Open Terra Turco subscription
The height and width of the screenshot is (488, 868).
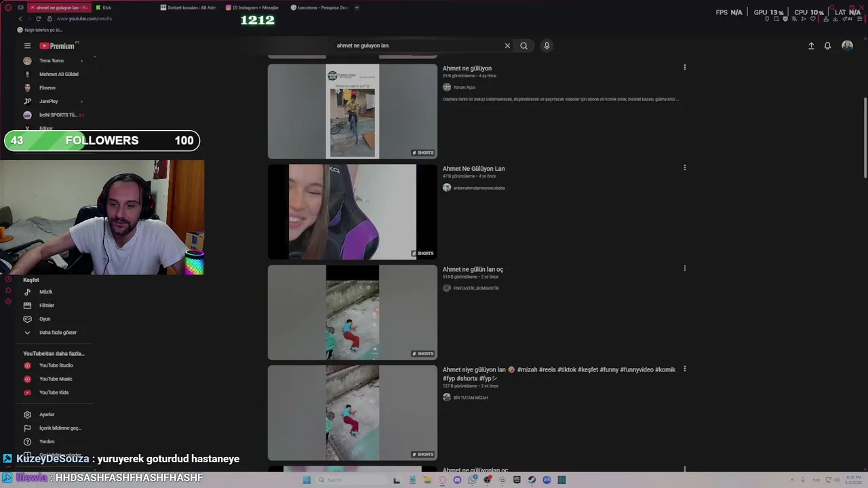[53, 60]
